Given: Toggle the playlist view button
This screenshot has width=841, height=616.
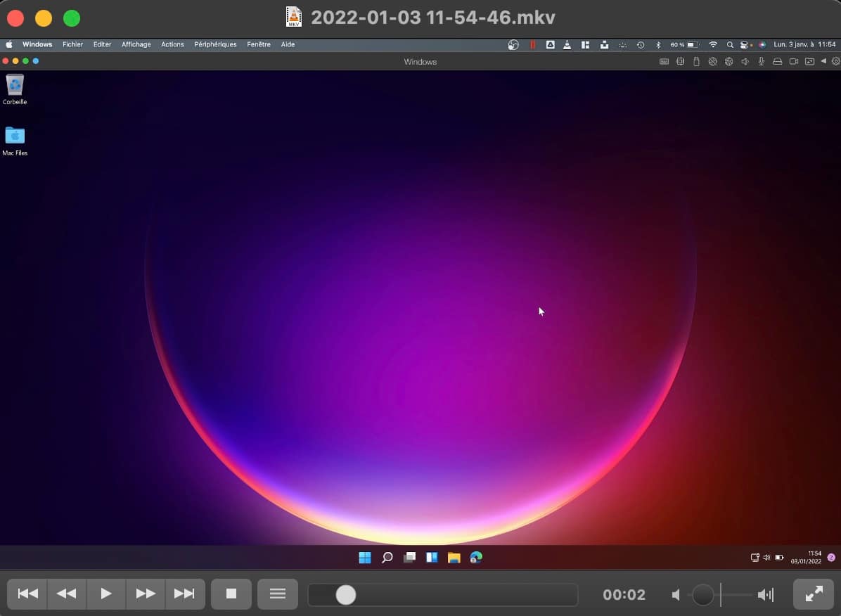Looking at the screenshot, I should click(x=278, y=593).
